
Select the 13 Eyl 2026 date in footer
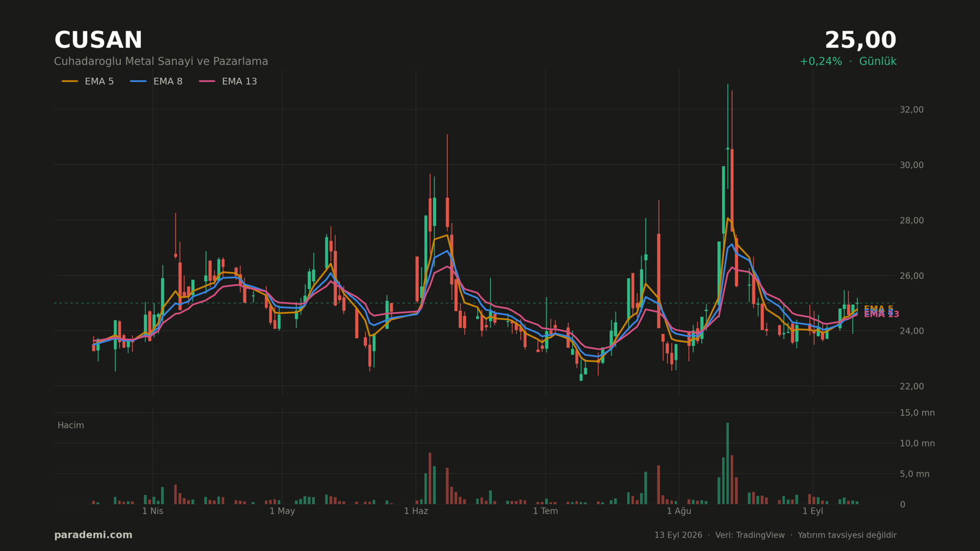pyautogui.click(x=678, y=535)
